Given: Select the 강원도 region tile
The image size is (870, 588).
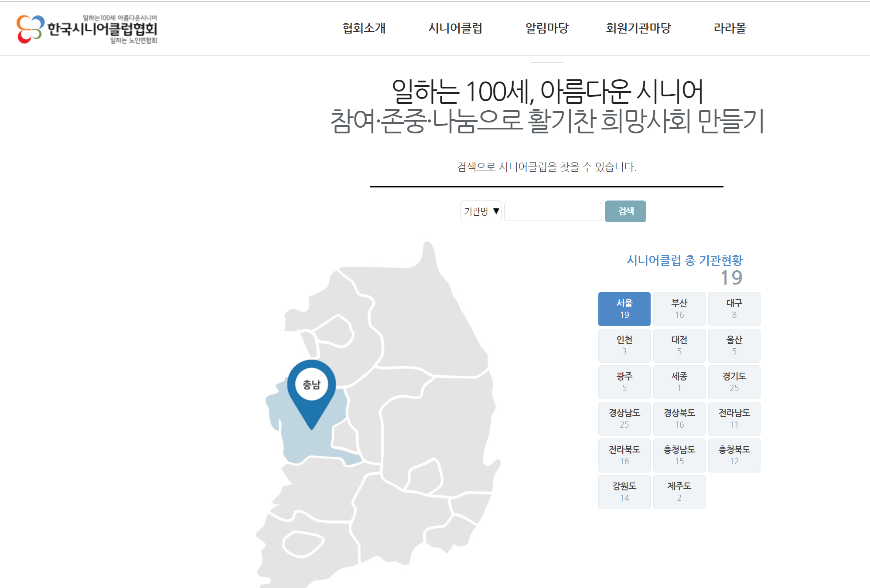Looking at the screenshot, I should point(624,492).
